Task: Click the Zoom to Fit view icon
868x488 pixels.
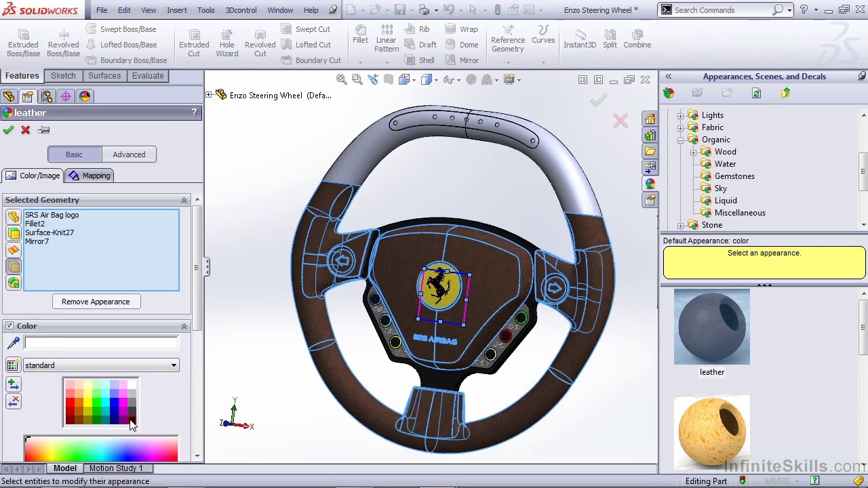Action: (341, 80)
